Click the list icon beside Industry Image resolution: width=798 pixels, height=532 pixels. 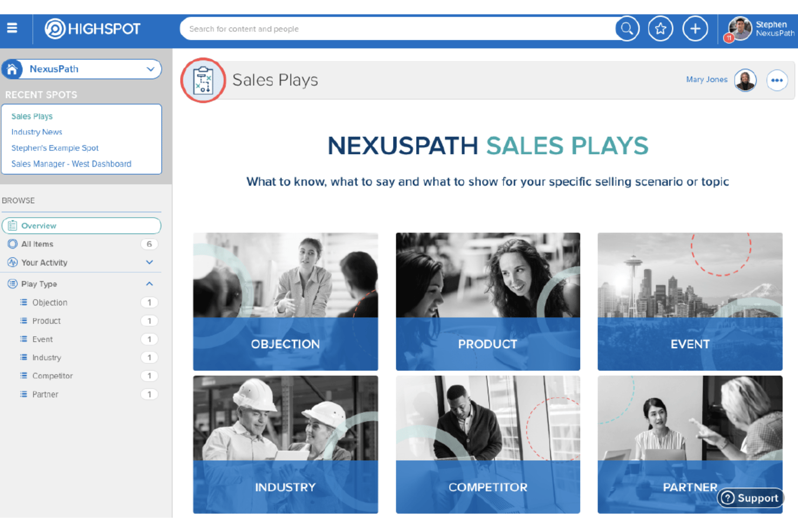pos(24,357)
